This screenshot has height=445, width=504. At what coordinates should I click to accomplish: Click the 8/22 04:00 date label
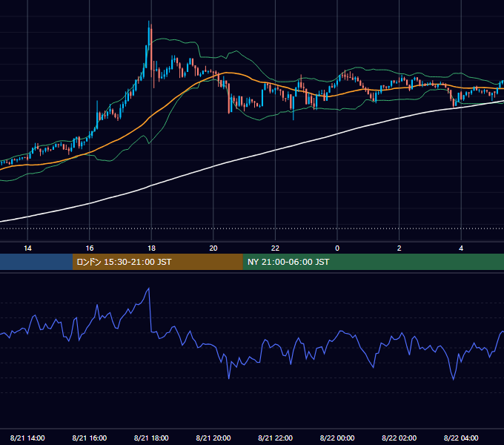461,438
